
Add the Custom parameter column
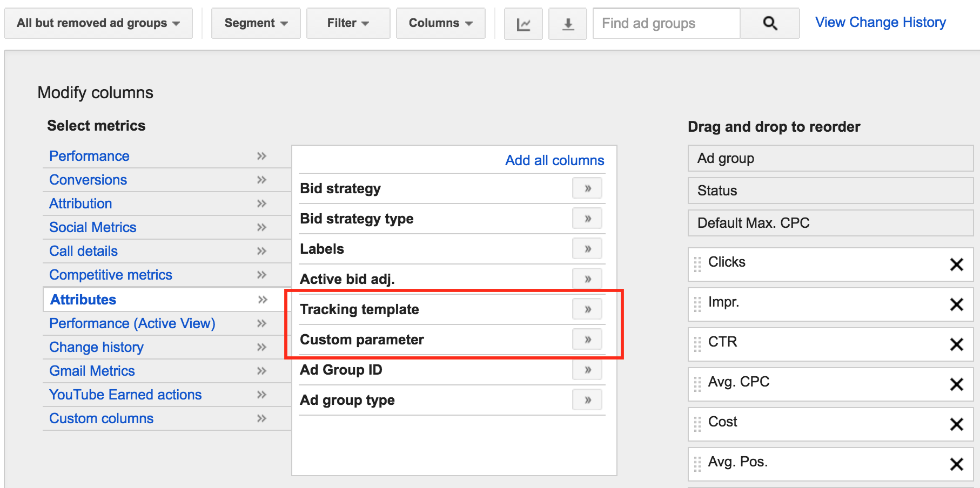point(587,340)
